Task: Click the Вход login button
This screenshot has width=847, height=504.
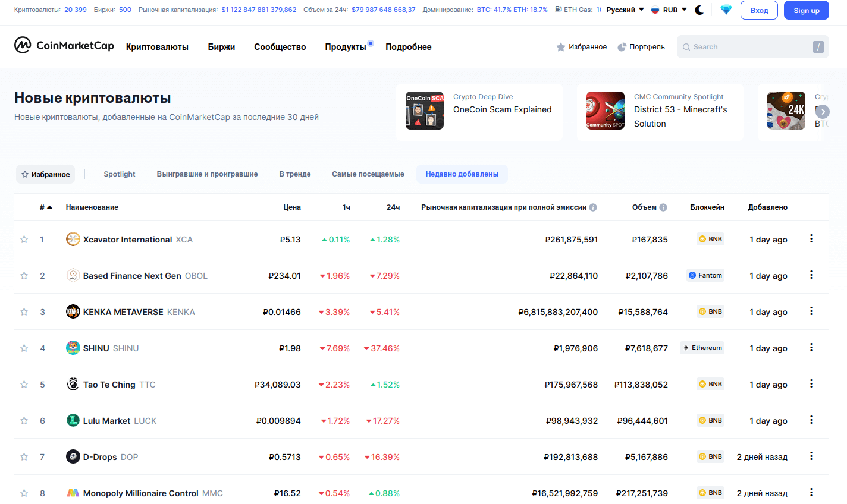Action: coord(759,11)
